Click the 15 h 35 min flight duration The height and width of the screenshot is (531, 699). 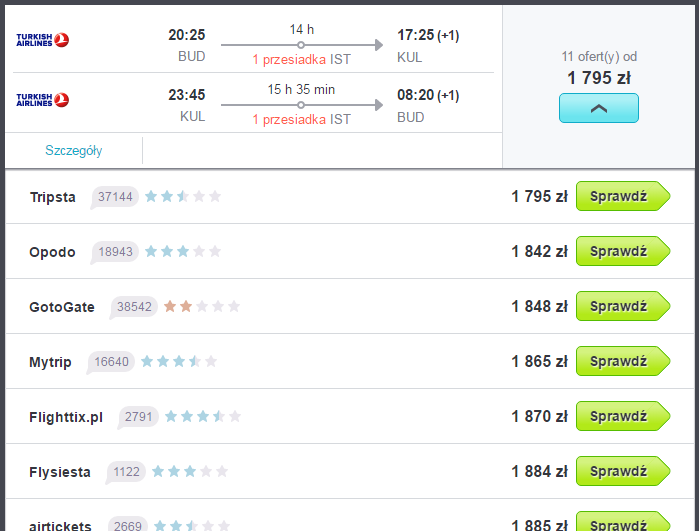(301, 90)
